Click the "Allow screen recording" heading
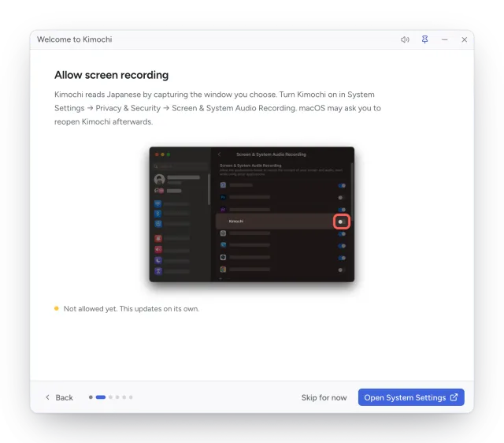The width and height of the screenshot is (504, 443). point(111,75)
